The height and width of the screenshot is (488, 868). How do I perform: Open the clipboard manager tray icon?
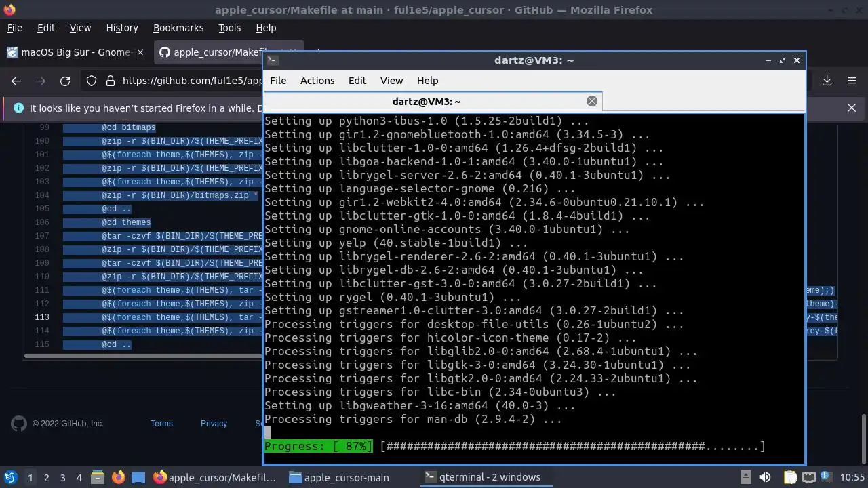pos(790,477)
